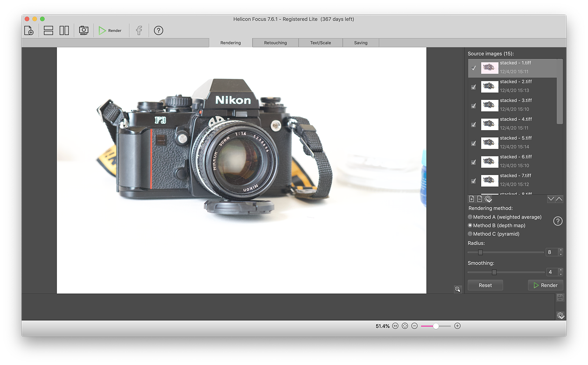This screenshot has height=365, width=588.
Task: Open the Rendering tab
Action: (x=231, y=42)
